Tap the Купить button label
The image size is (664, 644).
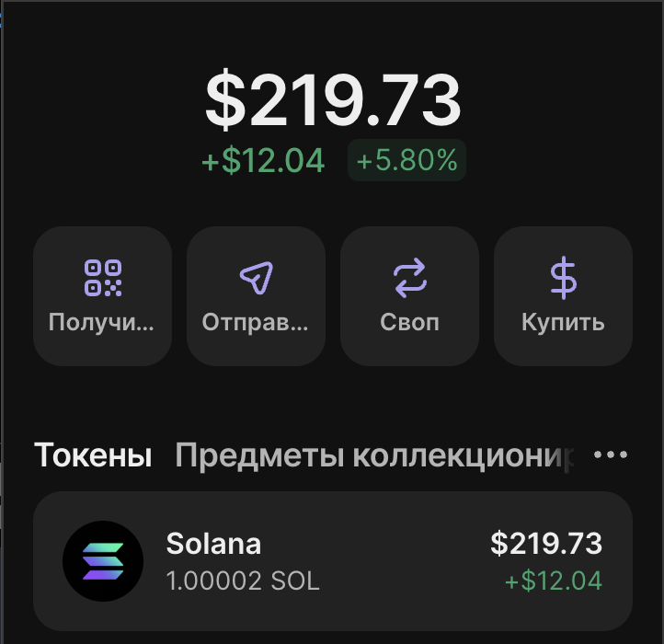pos(563,323)
